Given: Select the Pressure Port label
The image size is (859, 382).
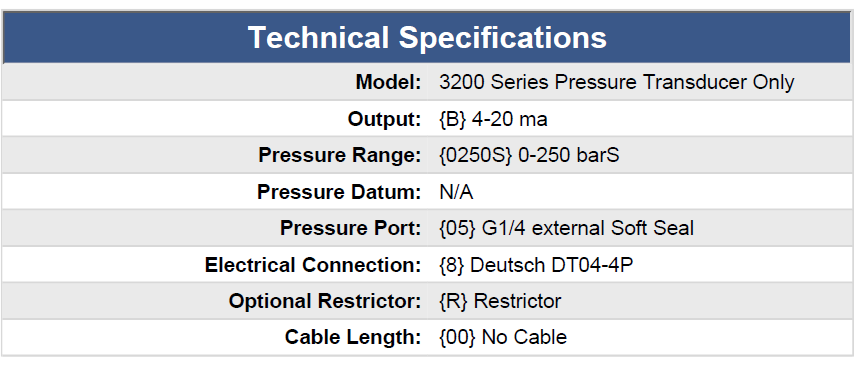Looking at the screenshot, I should click(x=351, y=228).
